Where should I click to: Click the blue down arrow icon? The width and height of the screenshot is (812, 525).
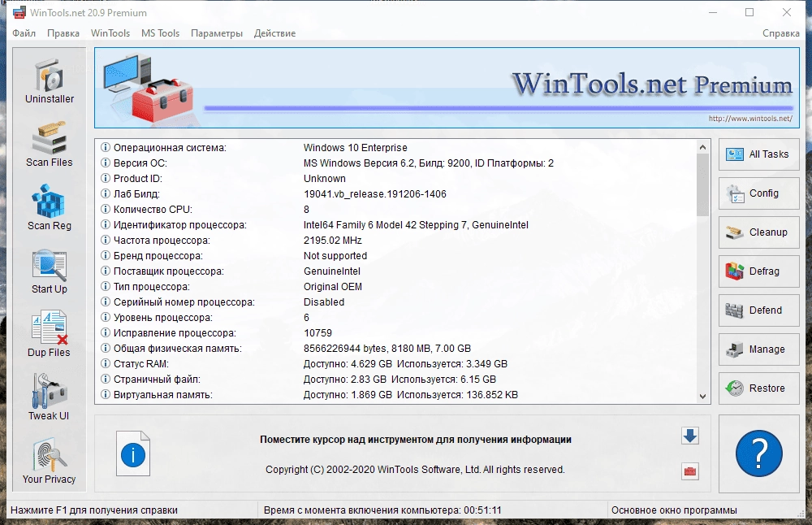[689, 436]
